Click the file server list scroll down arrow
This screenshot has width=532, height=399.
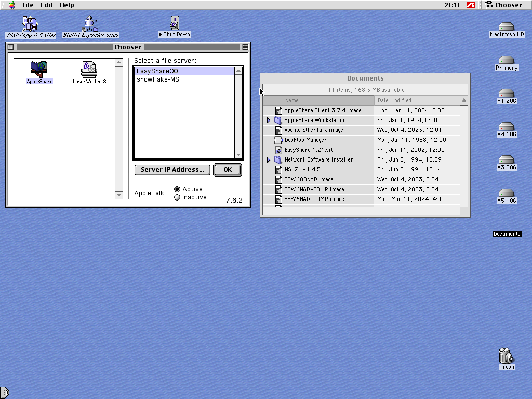tap(238, 155)
